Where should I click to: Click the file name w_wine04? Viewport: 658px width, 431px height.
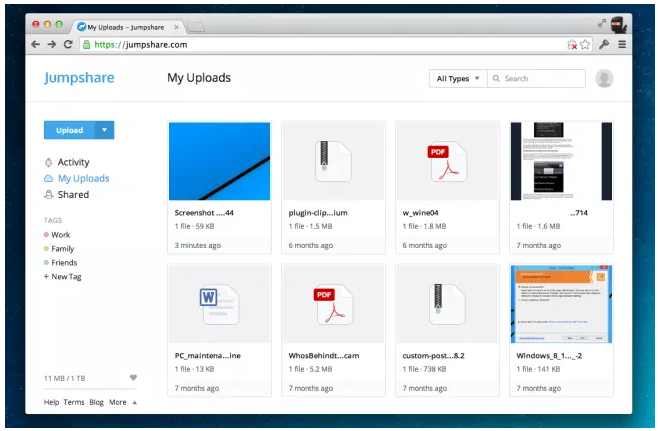(420, 213)
